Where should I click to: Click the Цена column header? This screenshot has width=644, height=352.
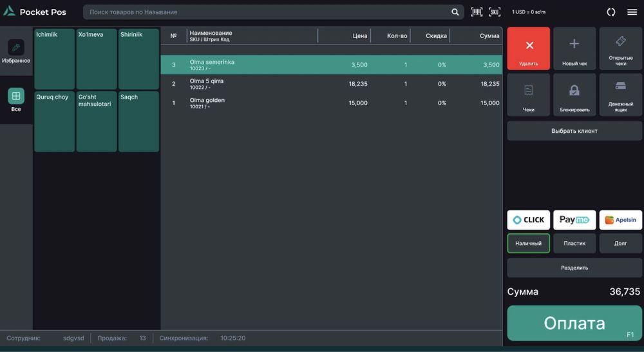point(360,35)
